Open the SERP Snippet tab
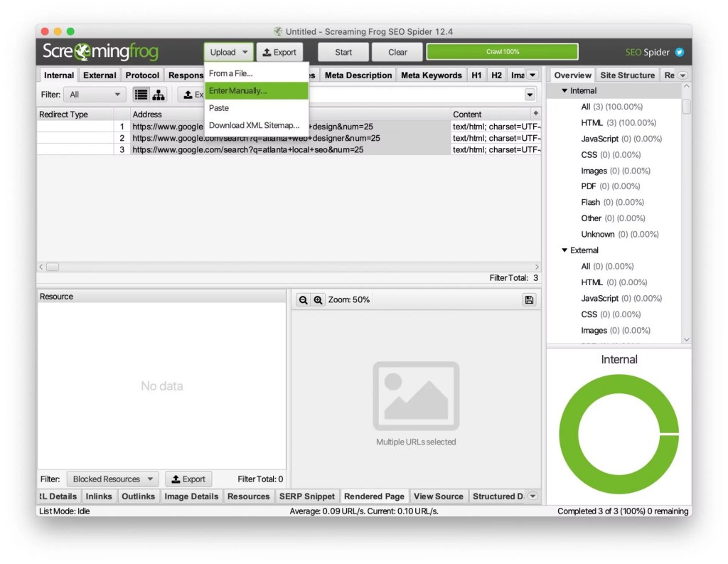The image size is (728, 564). click(307, 496)
